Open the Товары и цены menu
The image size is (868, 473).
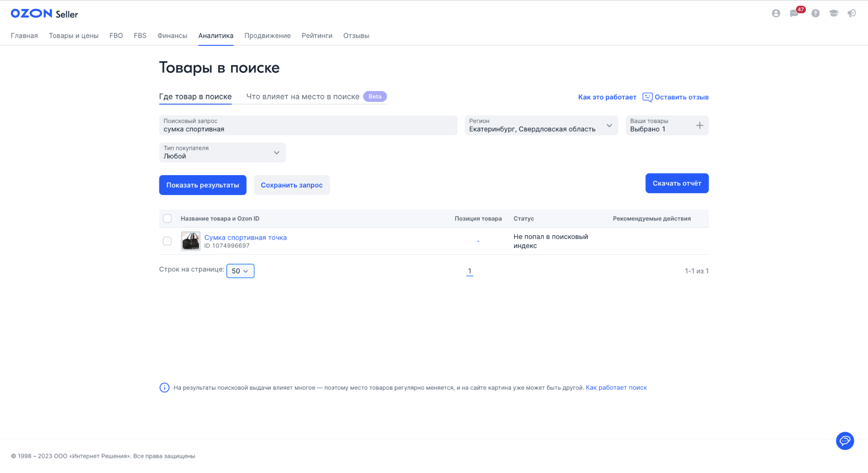pyautogui.click(x=73, y=36)
